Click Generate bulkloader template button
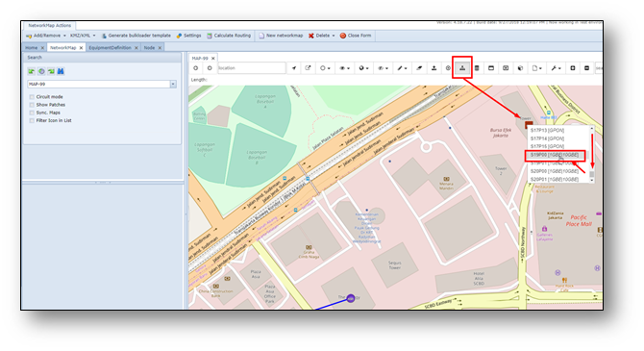644x351 pixels. [x=136, y=36]
